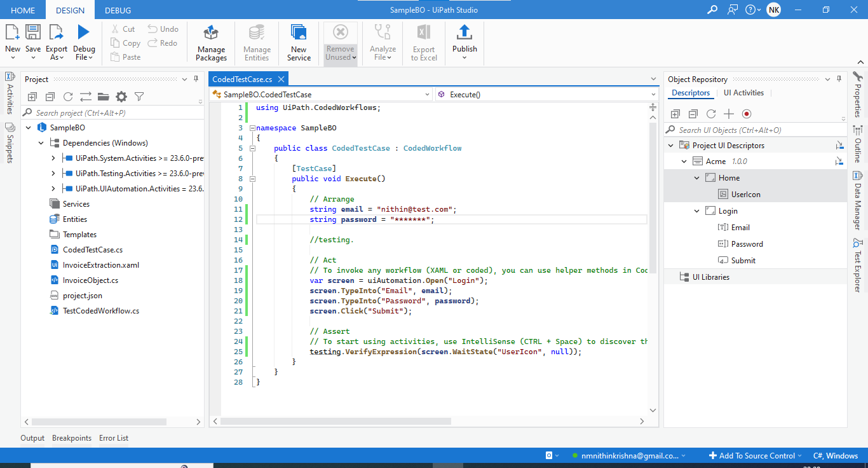Collapse the Acme application node
868x468 pixels.
tap(684, 162)
